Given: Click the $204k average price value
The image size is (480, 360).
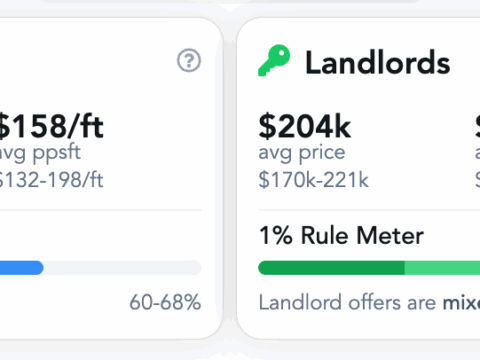Looking at the screenshot, I should click(305, 126).
